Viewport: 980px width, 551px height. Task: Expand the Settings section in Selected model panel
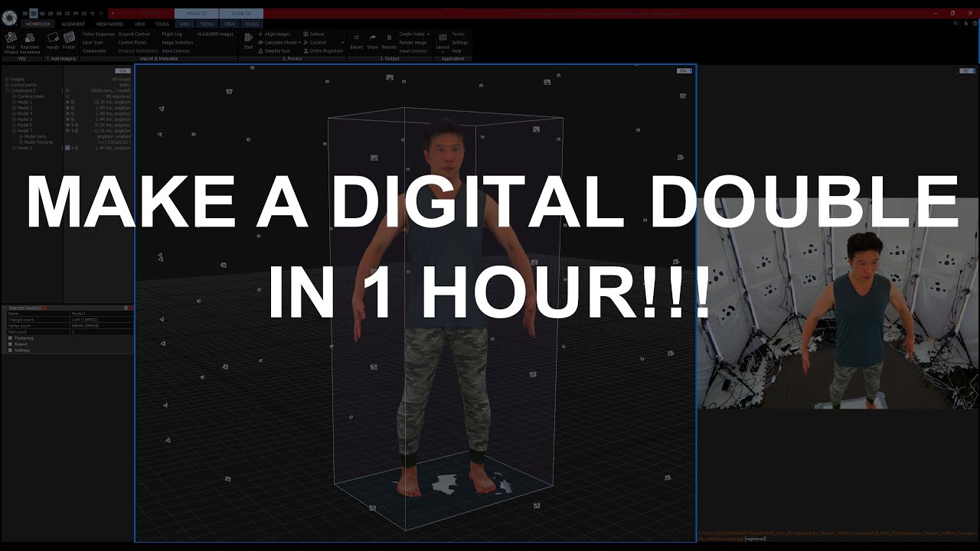click(x=11, y=350)
